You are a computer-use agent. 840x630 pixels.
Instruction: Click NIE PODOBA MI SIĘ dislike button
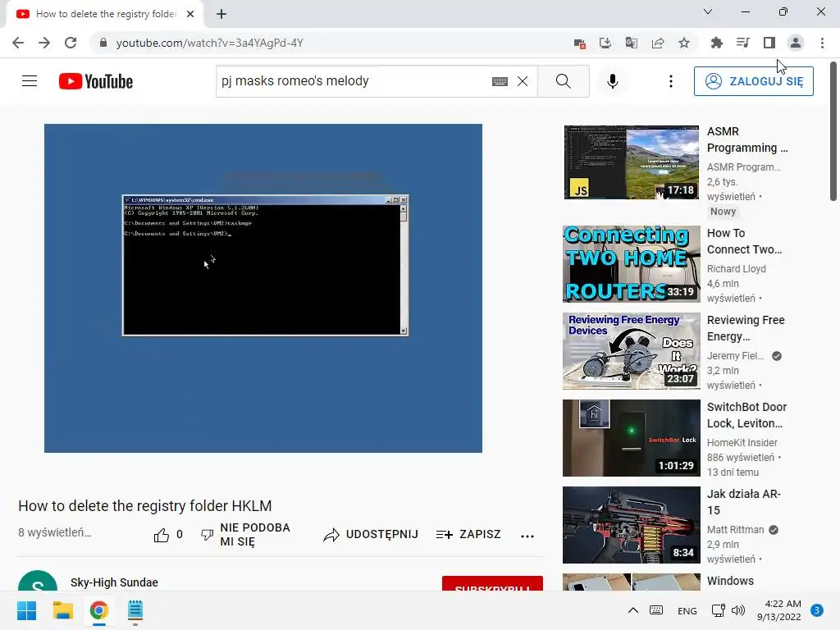click(x=246, y=535)
